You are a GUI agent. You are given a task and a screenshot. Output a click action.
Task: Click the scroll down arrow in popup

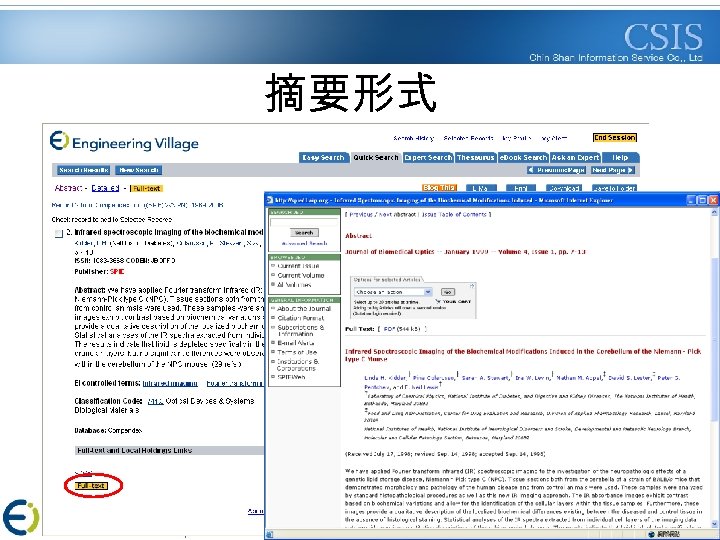715,524
